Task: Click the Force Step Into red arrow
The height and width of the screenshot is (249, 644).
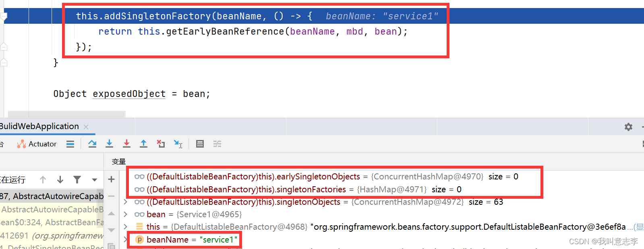Action: 126,144
